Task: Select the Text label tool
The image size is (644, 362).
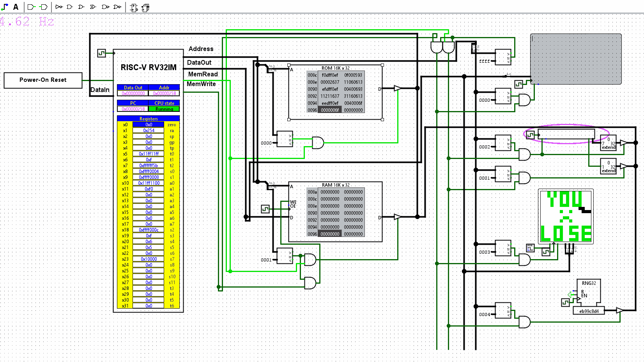Action: [x=16, y=7]
